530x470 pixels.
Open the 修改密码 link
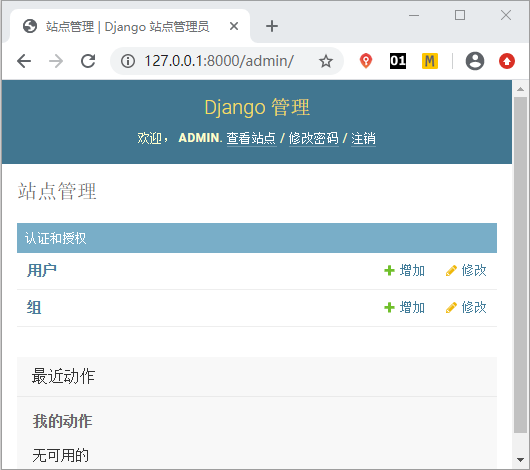(313, 138)
